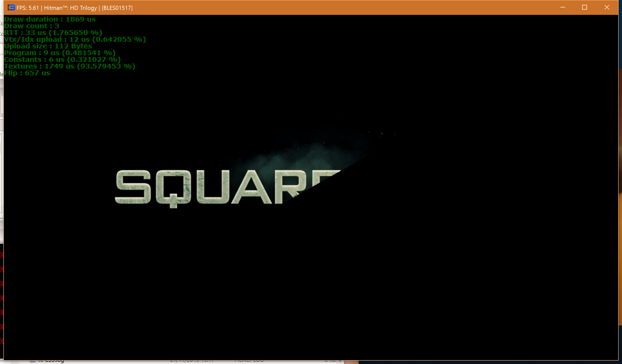The width and height of the screenshot is (622, 364).
Task: Click the RPCS3 icon in title bar
Action: [x=11, y=8]
